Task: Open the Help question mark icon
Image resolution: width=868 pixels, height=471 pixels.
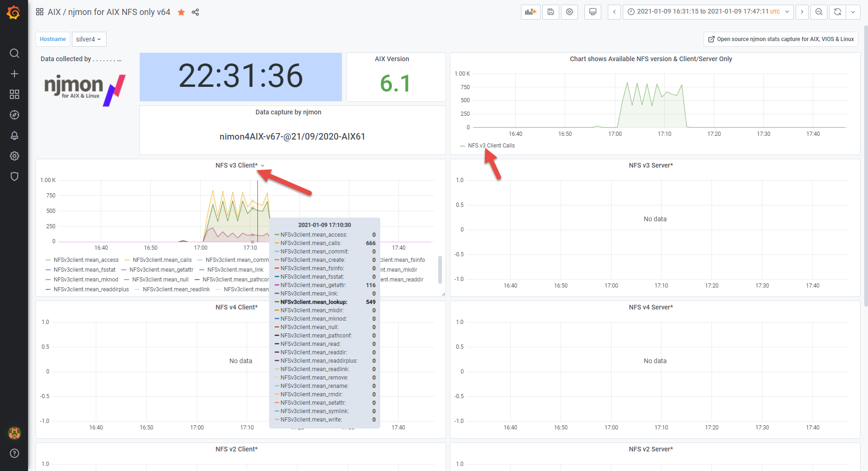Action: point(14,453)
